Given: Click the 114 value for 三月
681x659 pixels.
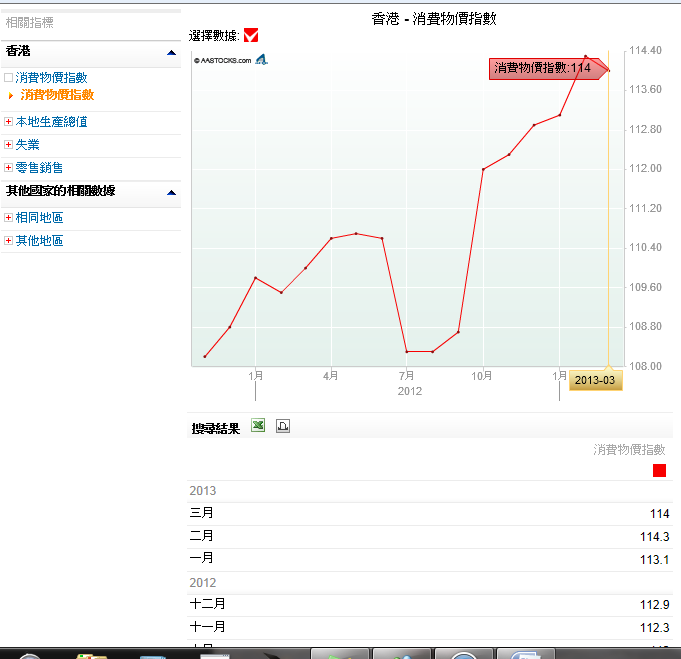Looking at the screenshot, I should tap(660, 514).
